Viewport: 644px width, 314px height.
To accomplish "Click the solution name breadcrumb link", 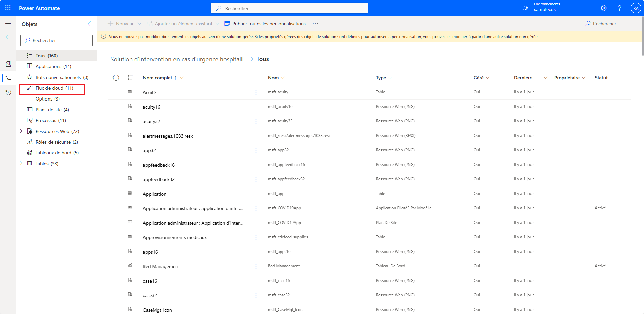I will coord(179,59).
